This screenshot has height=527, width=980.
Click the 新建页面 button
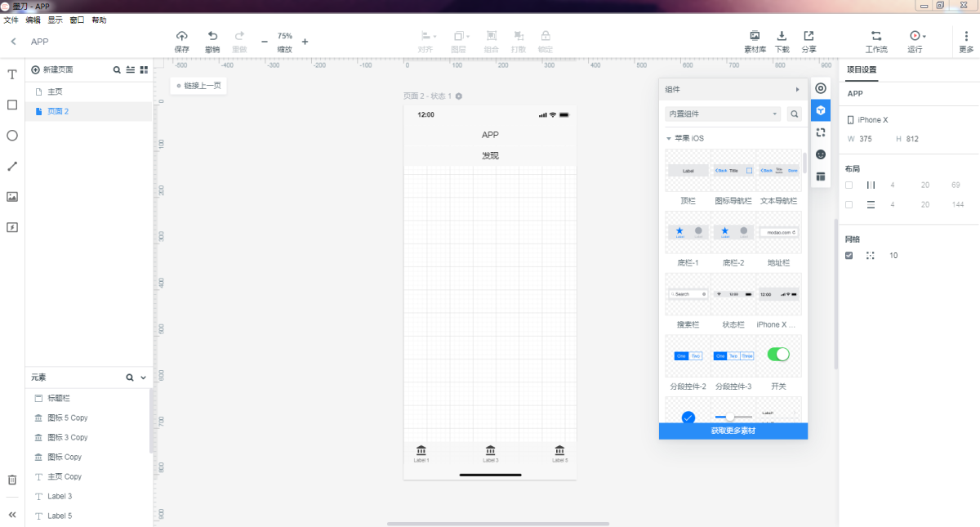(x=52, y=70)
